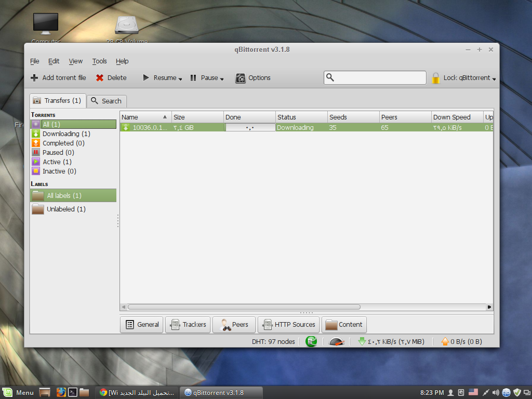Open the File menu
The image size is (532, 399).
point(35,61)
